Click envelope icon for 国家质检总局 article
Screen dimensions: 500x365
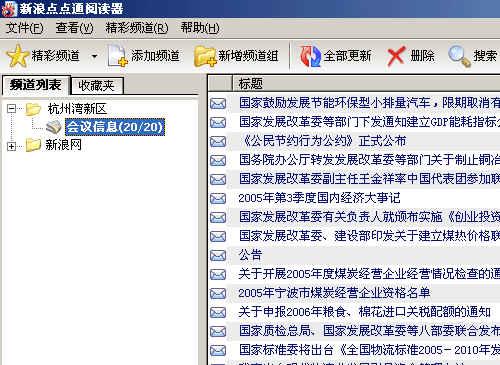click(218, 332)
